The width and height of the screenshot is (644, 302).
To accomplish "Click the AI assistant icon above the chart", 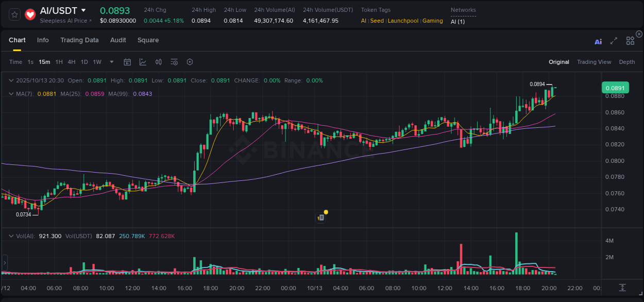I will click(598, 41).
